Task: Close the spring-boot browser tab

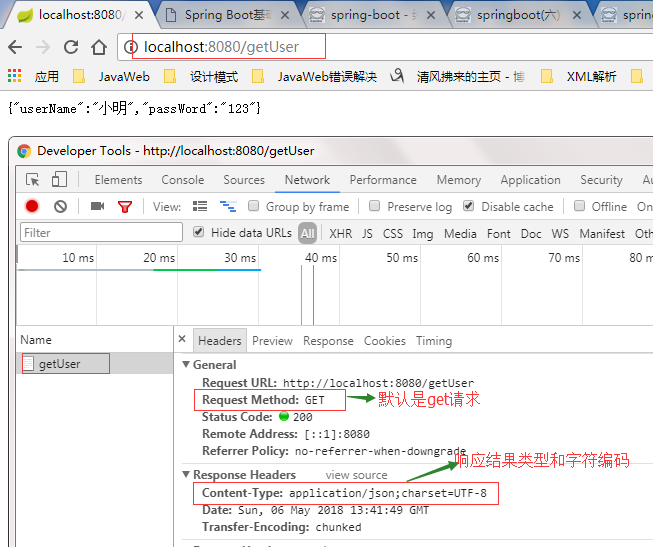Action: pyautogui.click(x=431, y=15)
